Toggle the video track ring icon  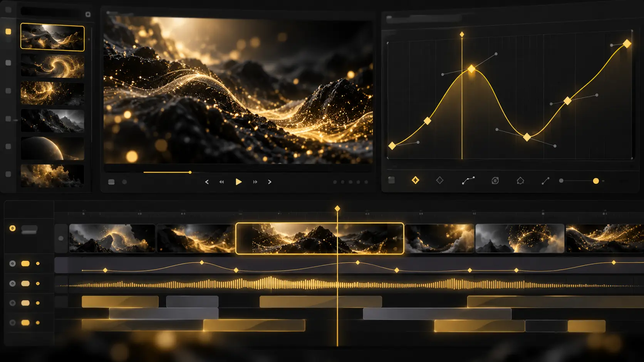(12, 228)
